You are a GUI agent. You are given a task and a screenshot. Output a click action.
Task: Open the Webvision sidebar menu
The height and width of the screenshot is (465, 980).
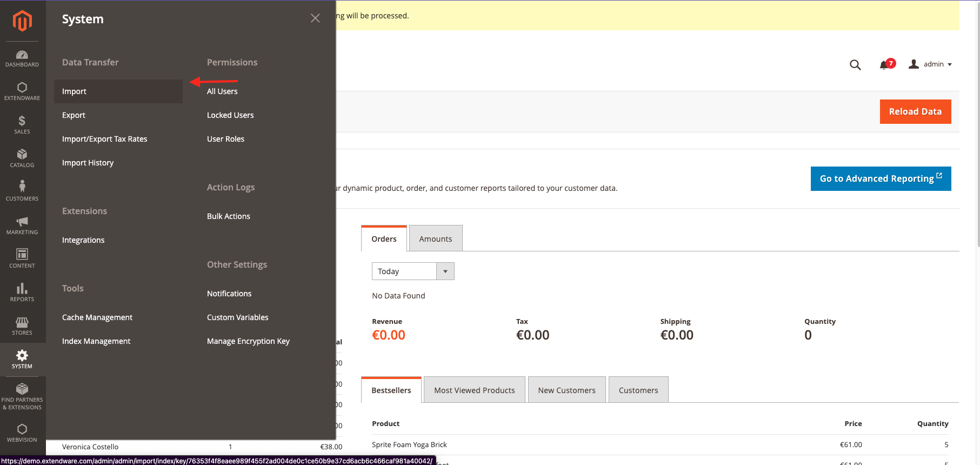coord(22,434)
